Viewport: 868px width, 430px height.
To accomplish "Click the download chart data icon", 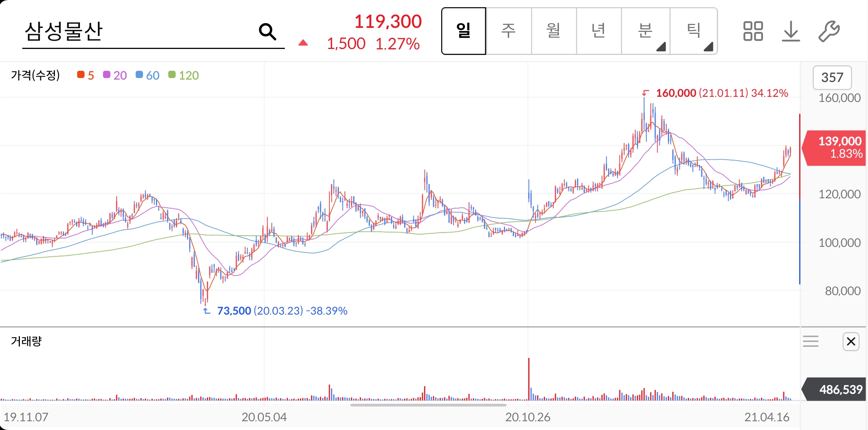I will point(790,31).
